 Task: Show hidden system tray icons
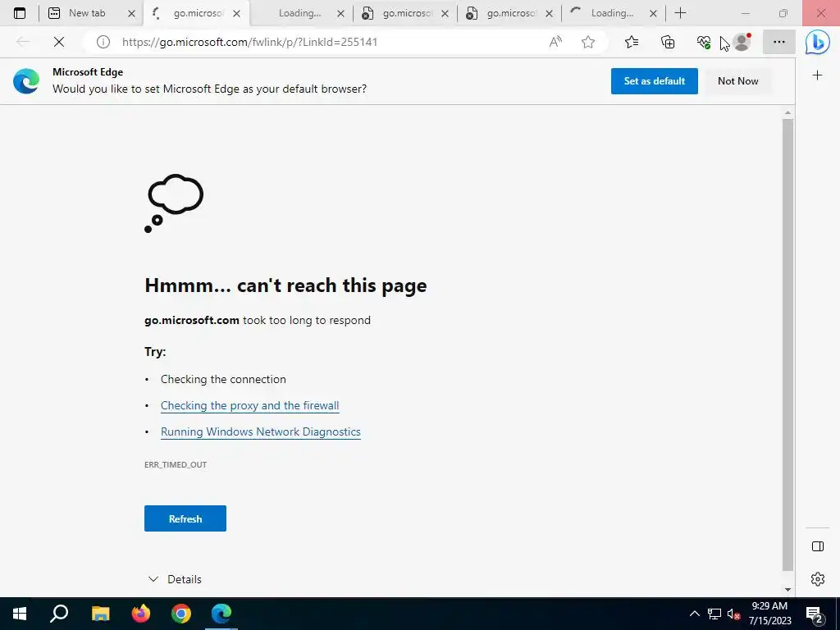pos(694,614)
